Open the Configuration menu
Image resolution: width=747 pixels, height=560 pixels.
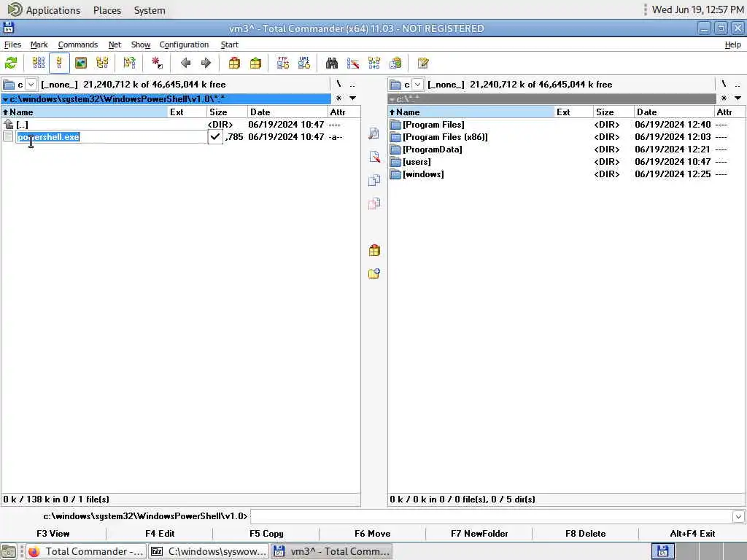tap(184, 44)
